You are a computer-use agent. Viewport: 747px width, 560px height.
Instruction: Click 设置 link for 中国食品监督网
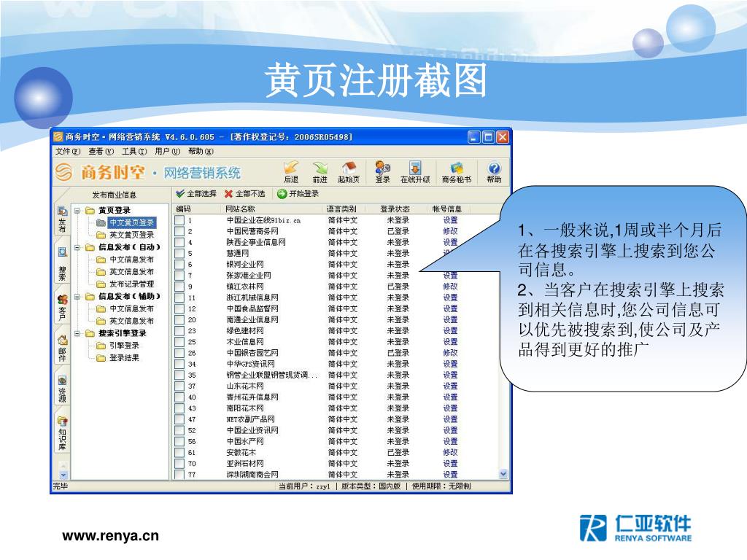tap(450, 308)
